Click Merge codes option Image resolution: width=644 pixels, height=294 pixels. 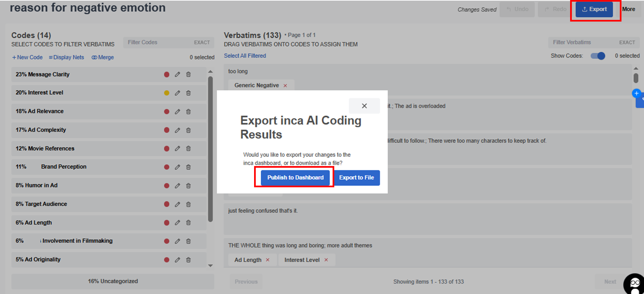click(103, 57)
